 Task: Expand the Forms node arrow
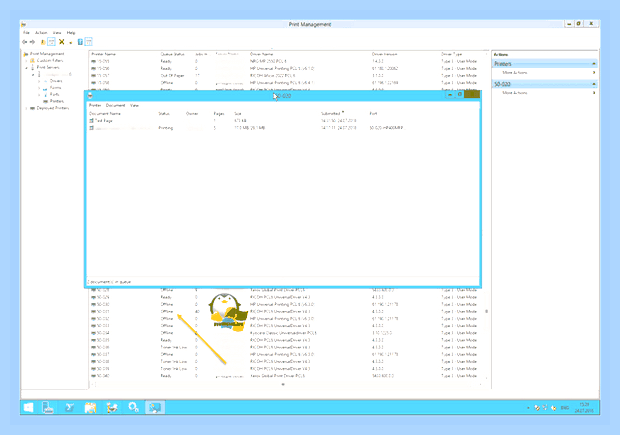(x=39, y=88)
